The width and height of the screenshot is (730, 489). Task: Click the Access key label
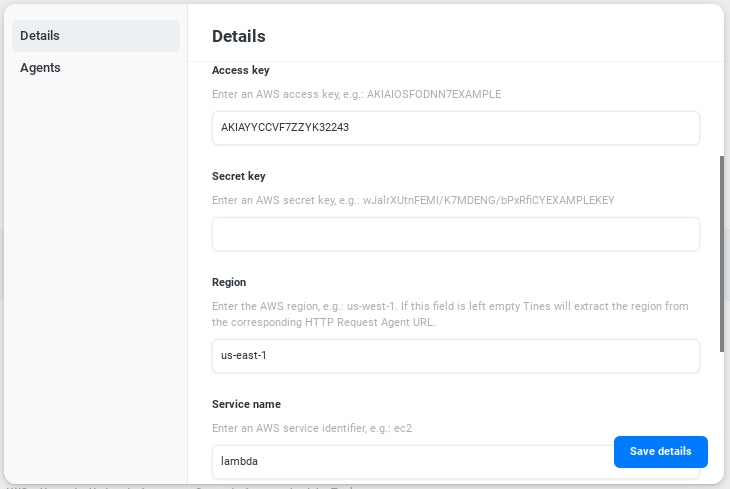(240, 70)
